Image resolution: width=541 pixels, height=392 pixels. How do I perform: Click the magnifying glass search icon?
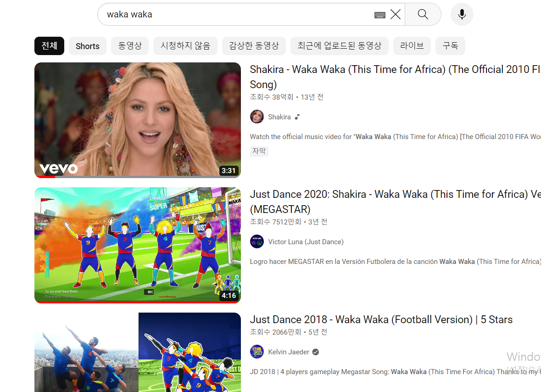[x=422, y=14]
